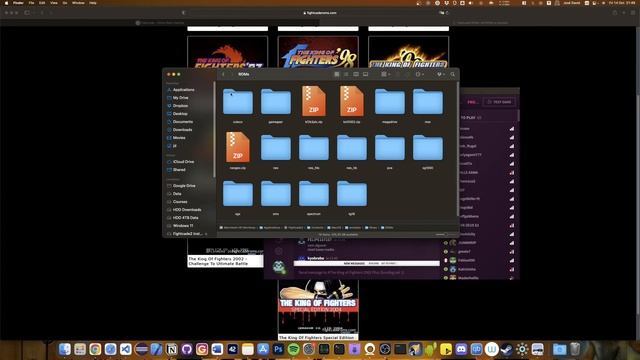Viewport: 640px width, 360px height.
Task: Open the File menu
Action: 31,3
